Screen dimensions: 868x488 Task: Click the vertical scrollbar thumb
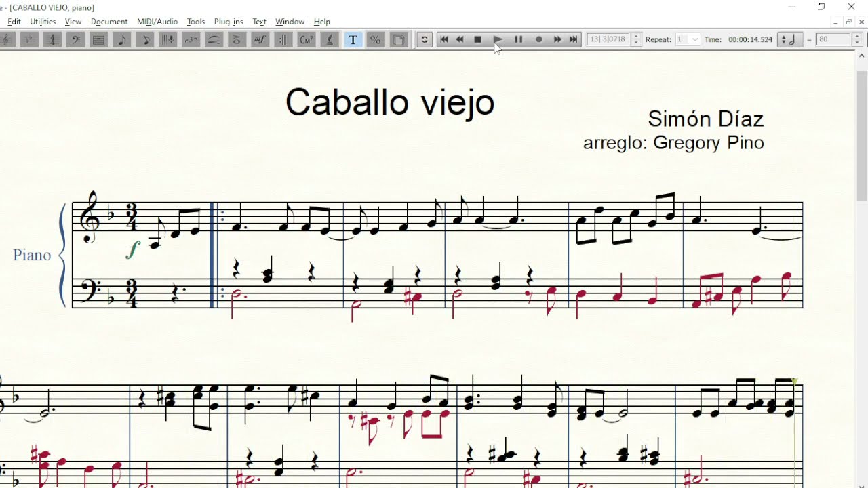coord(862,136)
